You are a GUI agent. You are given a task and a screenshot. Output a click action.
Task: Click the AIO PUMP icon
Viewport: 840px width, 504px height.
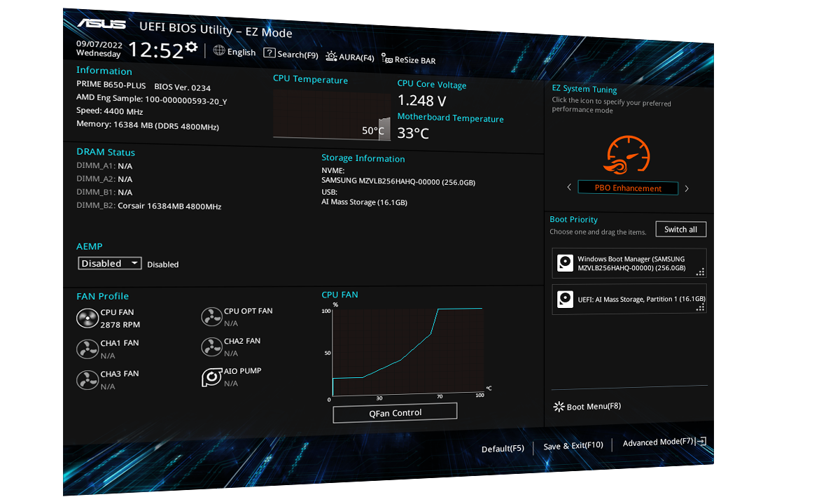coord(211,377)
